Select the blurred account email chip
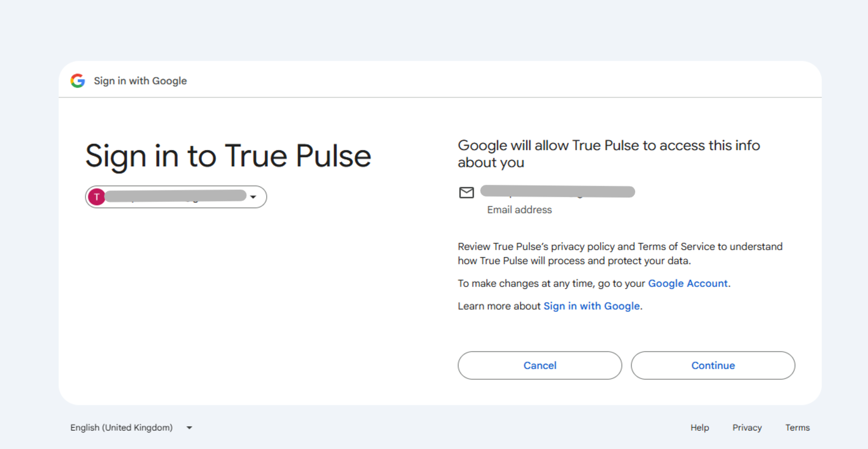Image resolution: width=868 pixels, height=449 pixels. [x=175, y=196]
